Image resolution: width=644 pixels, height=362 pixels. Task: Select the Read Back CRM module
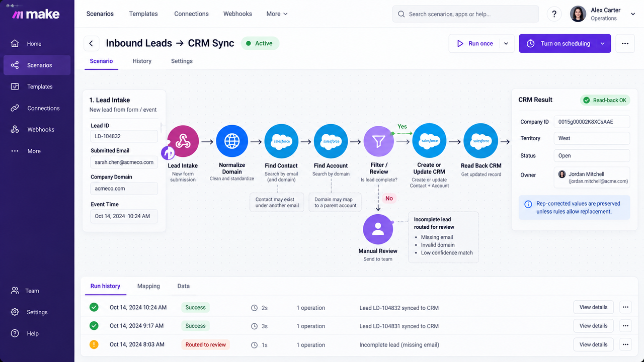tap(481, 141)
